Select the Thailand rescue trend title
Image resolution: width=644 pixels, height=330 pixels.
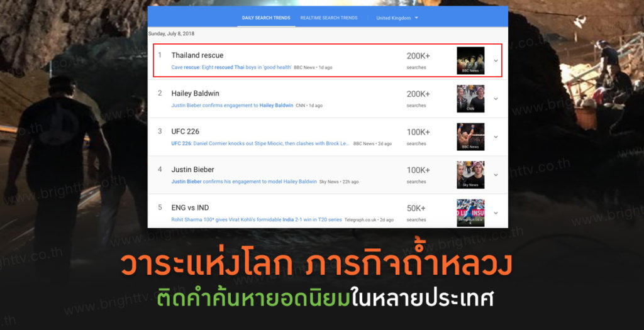197,55
